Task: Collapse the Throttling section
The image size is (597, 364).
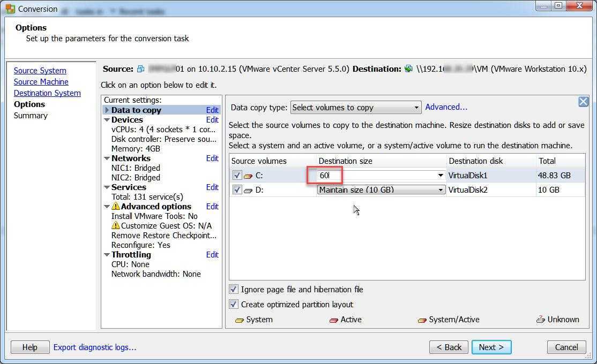Action: [x=107, y=255]
